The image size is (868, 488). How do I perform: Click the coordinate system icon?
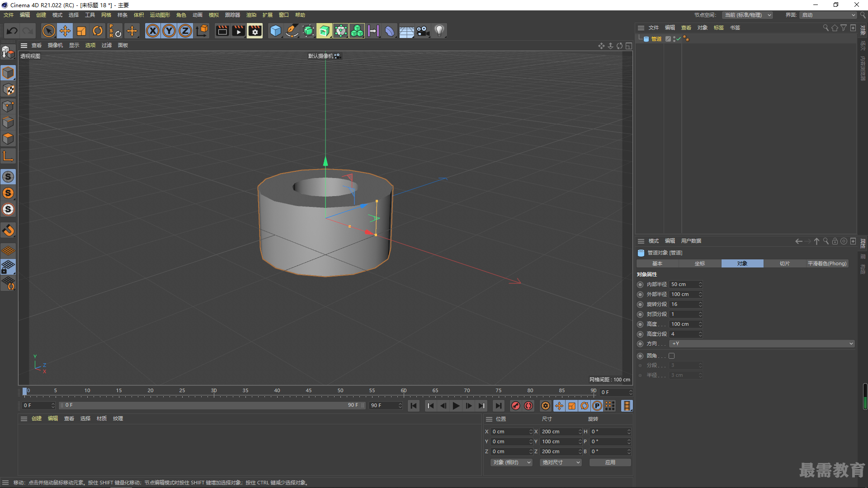point(203,31)
